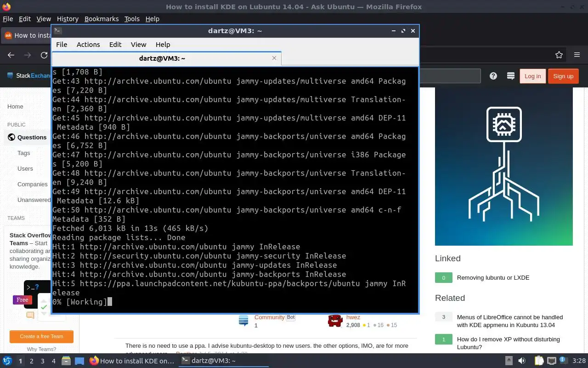Switch to workspace 3
Image resolution: width=588 pixels, height=368 pixels.
42,361
